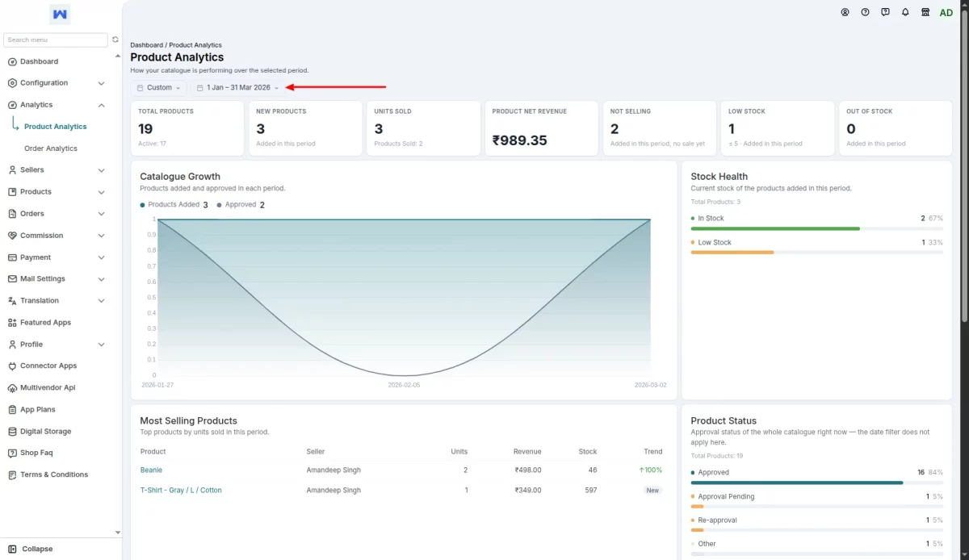The image size is (969, 560).
Task: Click the ₹989.35 net revenue value
Action: [x=520, y=140]
